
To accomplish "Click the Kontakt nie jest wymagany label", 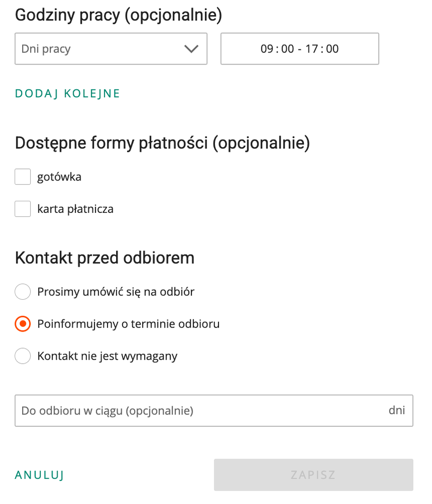I will [107, 356].
